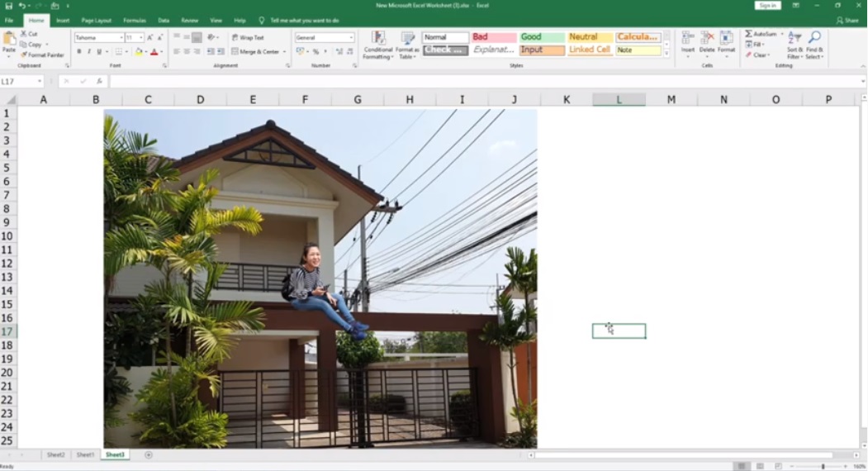Click the Save icon in title bar
The height and width of the screenshot is (471, 868).
coord(8,6)
